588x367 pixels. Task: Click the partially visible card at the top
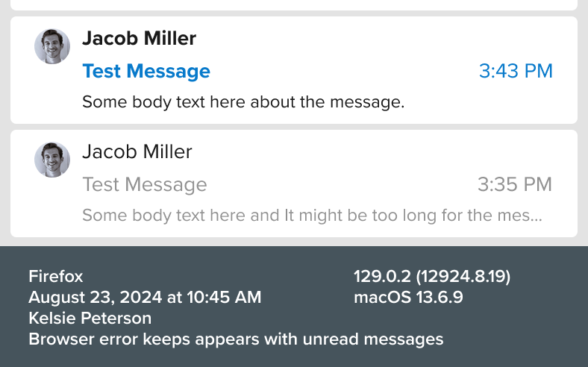[x=294, y=4]
